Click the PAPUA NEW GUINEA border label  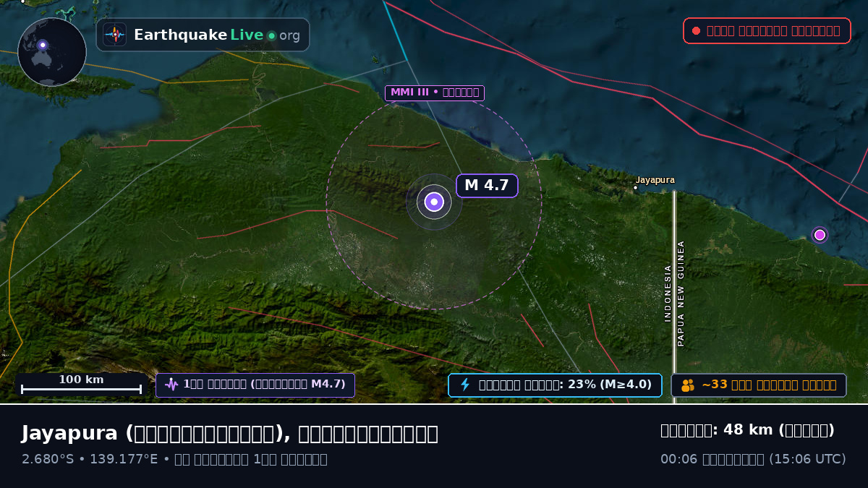click(x=681, y=294)
